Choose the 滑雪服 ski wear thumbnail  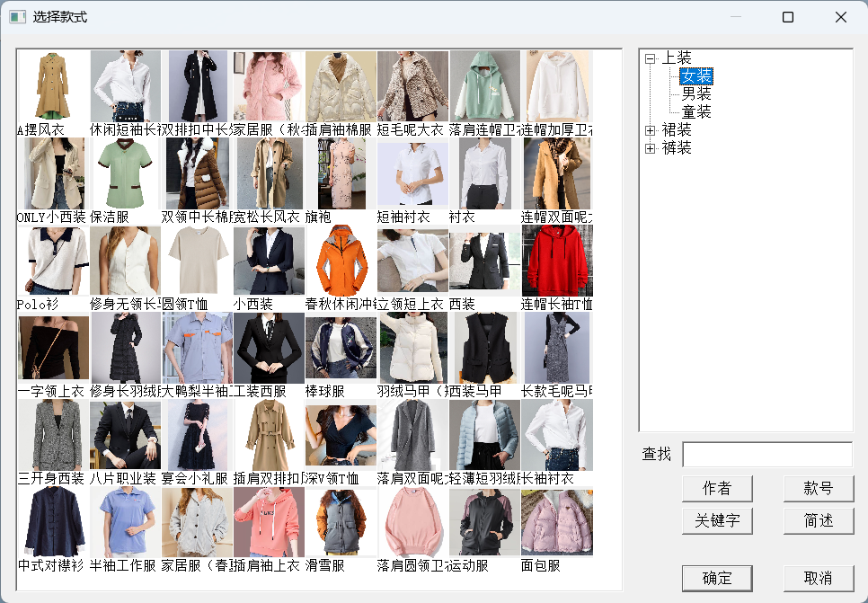[341, 522]
